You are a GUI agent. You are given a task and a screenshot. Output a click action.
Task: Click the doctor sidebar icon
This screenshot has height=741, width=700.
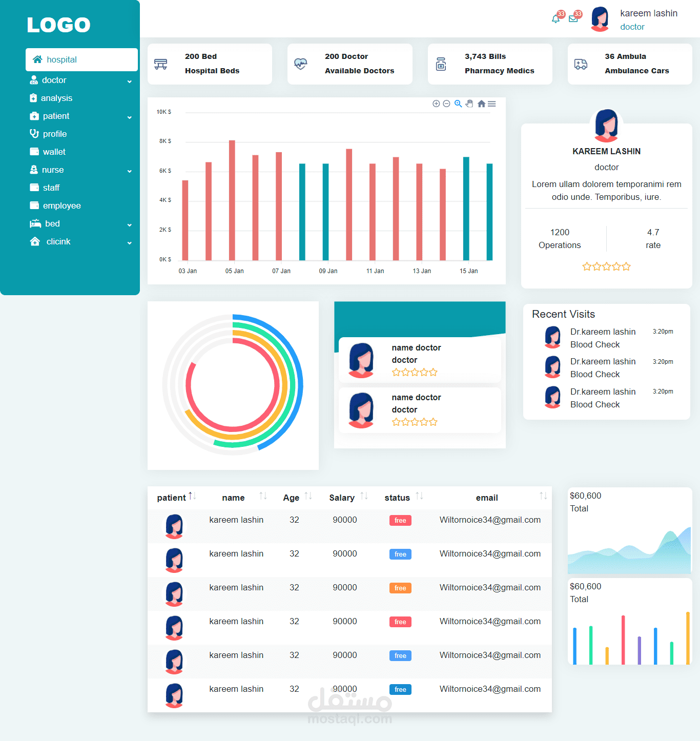pyautogui.click(x=34, y=80)
